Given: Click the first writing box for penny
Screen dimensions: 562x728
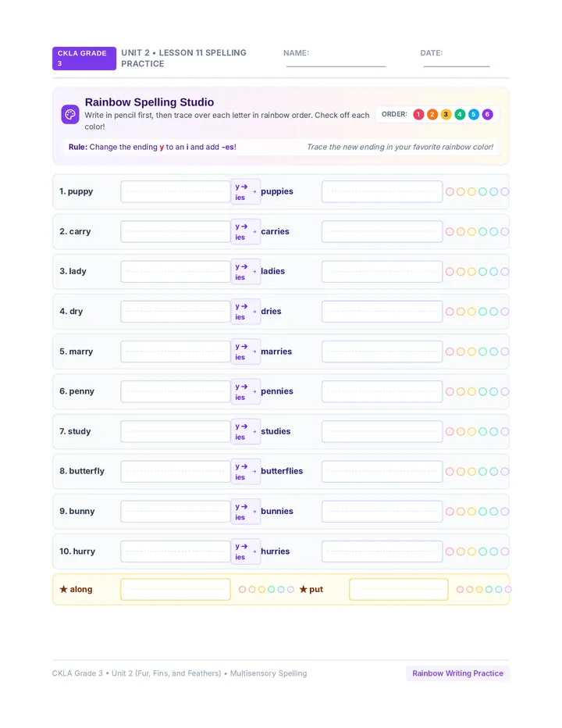Looking at the screenshot, I should point(176,391).
